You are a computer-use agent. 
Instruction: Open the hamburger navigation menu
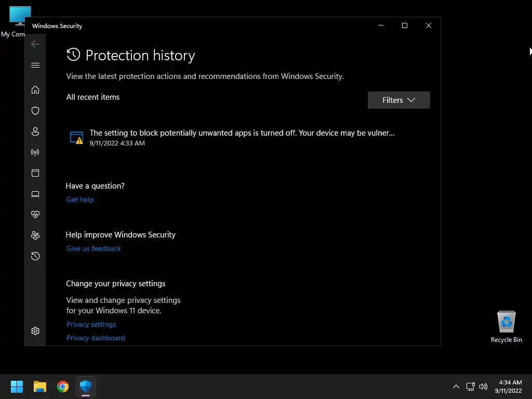tap(35, 65)
